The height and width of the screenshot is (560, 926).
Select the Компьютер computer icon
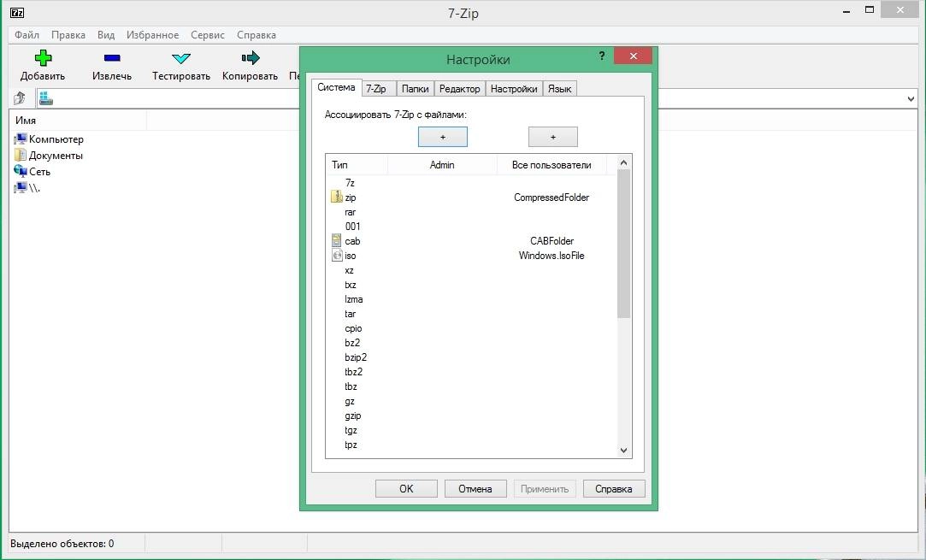pos(21,139)
